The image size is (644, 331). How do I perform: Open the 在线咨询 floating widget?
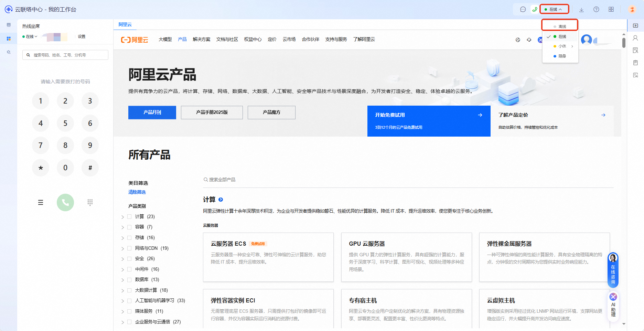pos(613,270)
